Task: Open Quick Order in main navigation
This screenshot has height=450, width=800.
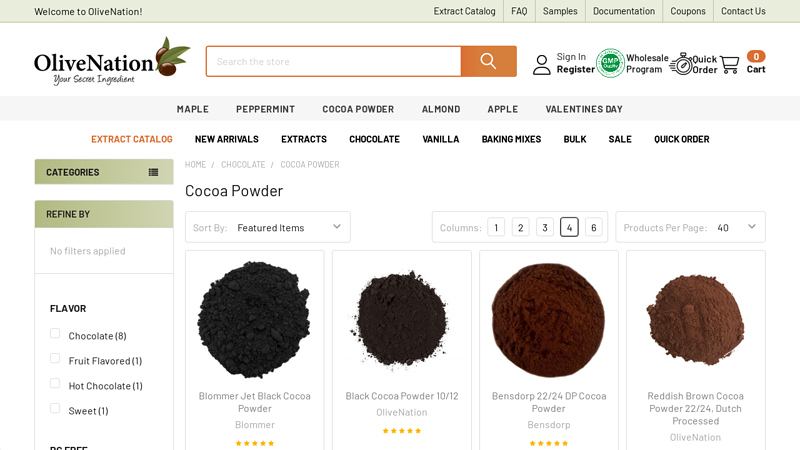Action: coord(682,139)
